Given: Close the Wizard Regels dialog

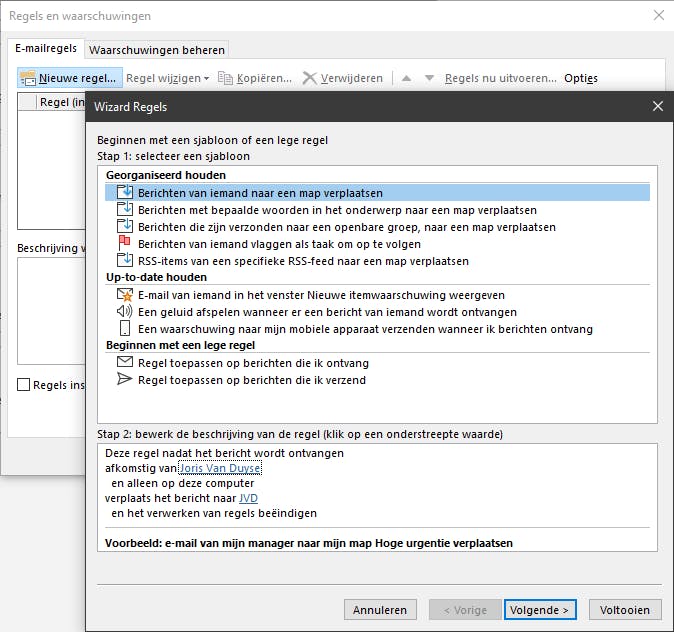Looking at the screenshot, I should (x=658, y=106).
